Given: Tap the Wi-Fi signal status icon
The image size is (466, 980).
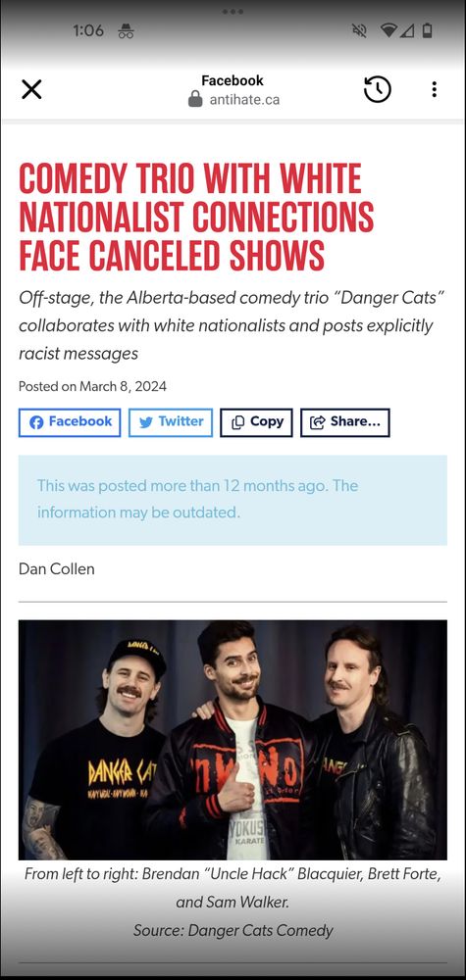Looking at the screenshot, I should (x=388, y=31).
